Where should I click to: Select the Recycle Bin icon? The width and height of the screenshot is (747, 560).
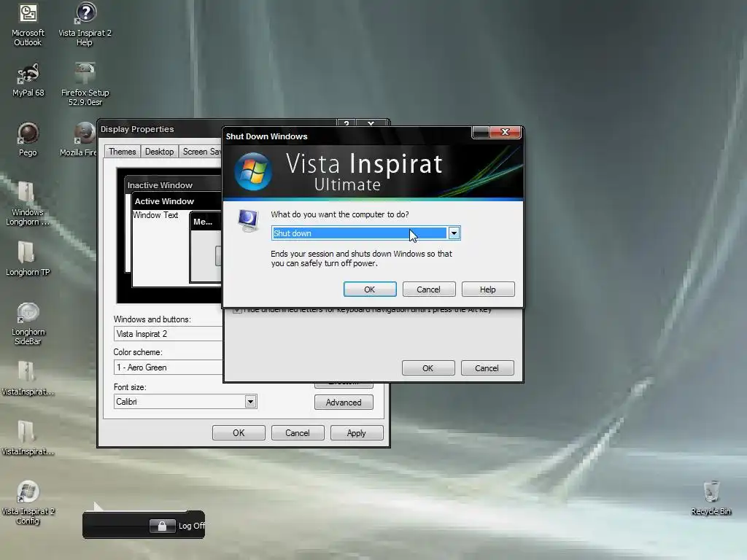click(711, 498)
